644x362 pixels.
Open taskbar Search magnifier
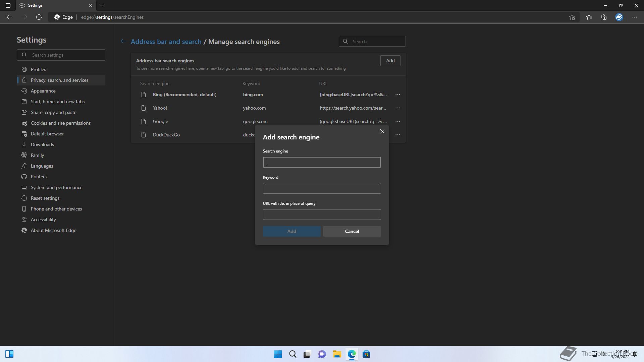tap(293, 354)
